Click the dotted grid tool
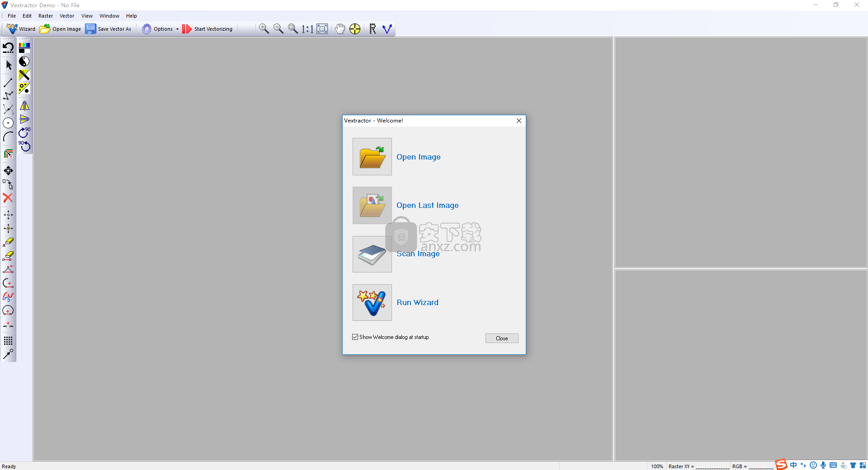 coord(8,341)
